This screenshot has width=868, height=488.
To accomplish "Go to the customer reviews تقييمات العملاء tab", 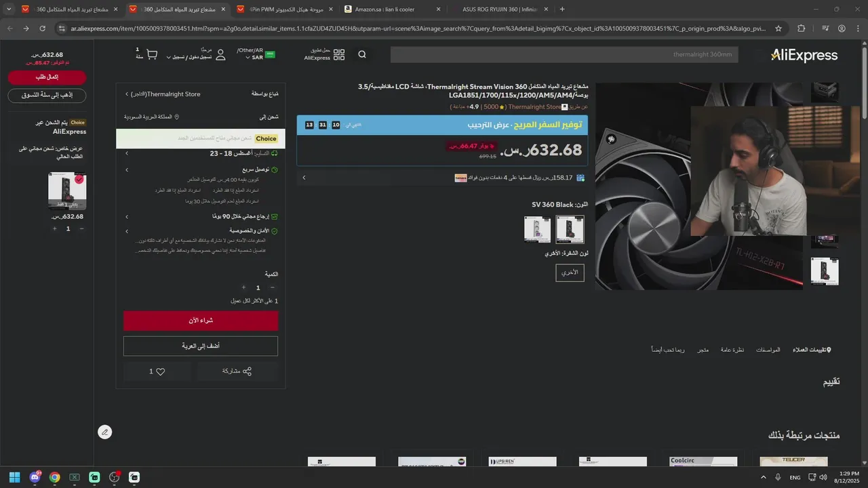I will click(812, 350).
